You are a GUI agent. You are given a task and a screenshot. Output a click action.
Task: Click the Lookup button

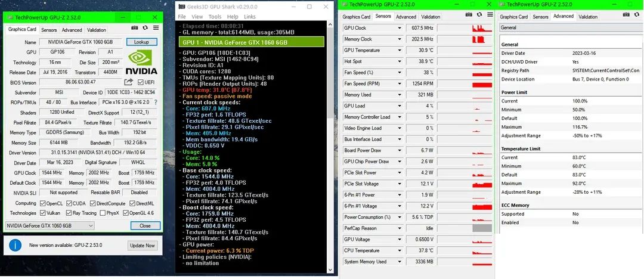[x=141, y=42]
